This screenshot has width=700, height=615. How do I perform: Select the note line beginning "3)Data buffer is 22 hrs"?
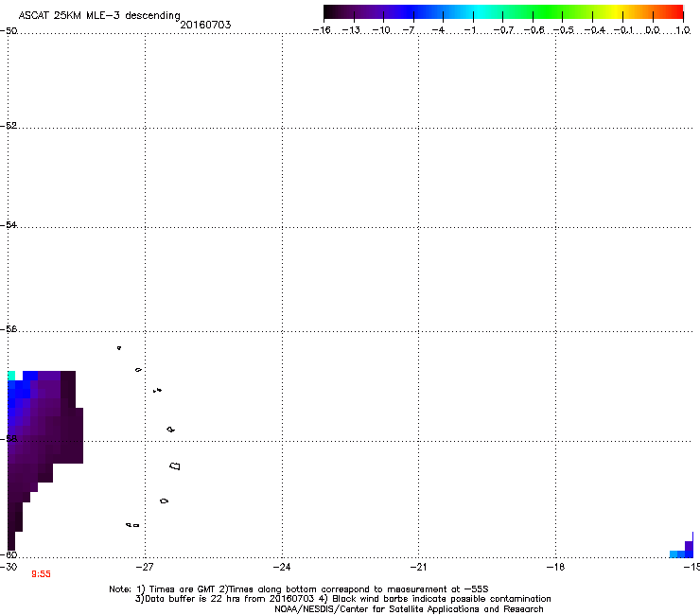point(342,599)
